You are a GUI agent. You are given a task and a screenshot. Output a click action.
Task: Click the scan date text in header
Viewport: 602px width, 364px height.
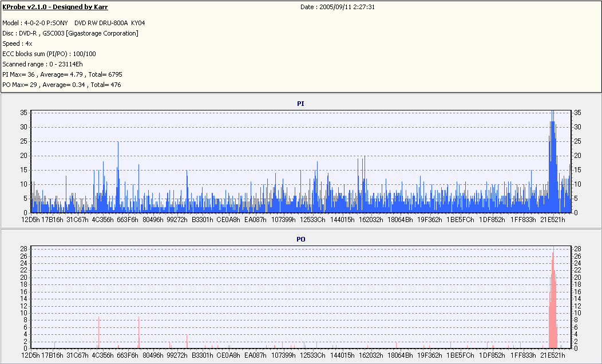338,7
